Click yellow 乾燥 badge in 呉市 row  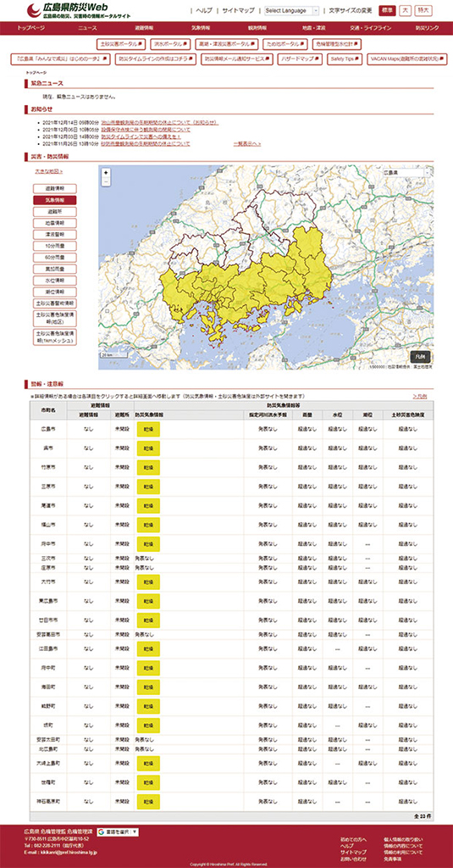(x=147, y=448)
